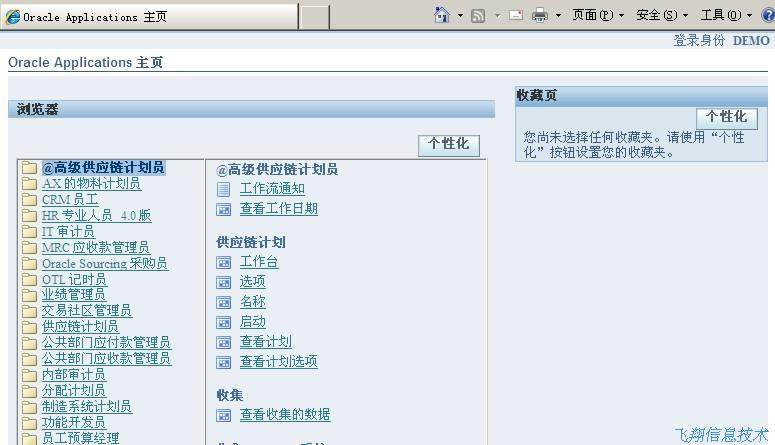Open the Print dropdown arrow
This screenshot has height=445, width=775.
pos(559,16)
